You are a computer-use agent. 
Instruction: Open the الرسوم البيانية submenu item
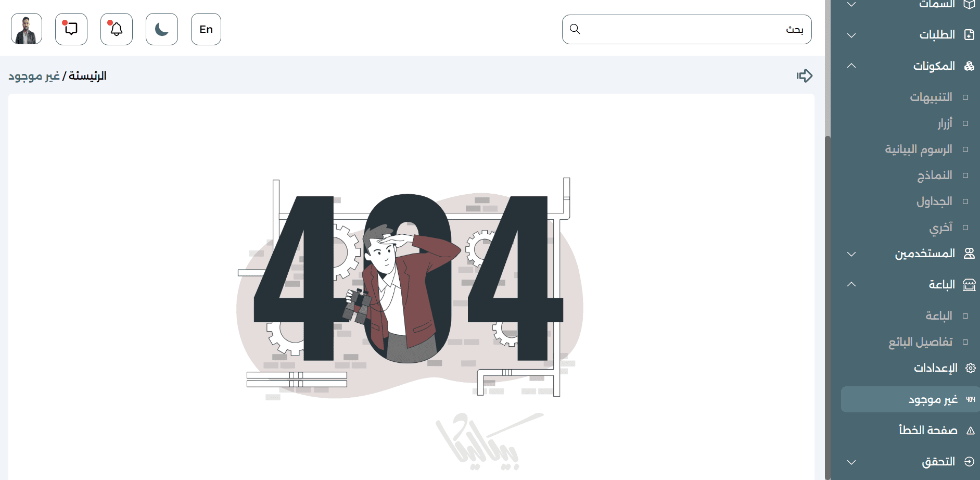919,149
